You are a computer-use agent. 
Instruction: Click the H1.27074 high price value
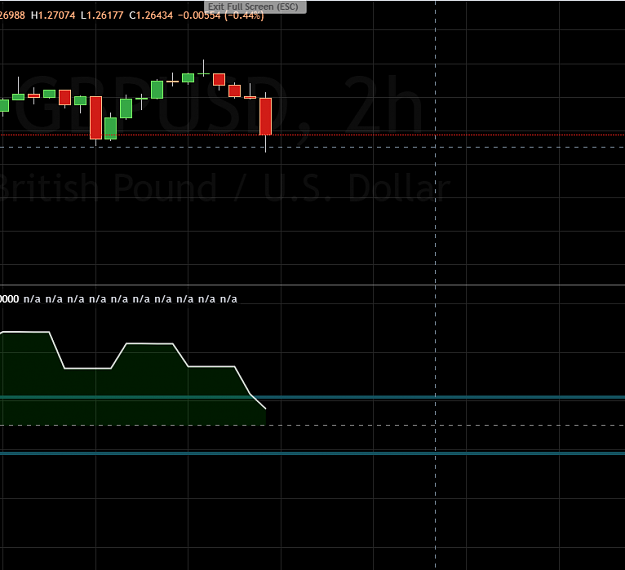(x=53, y=16)
